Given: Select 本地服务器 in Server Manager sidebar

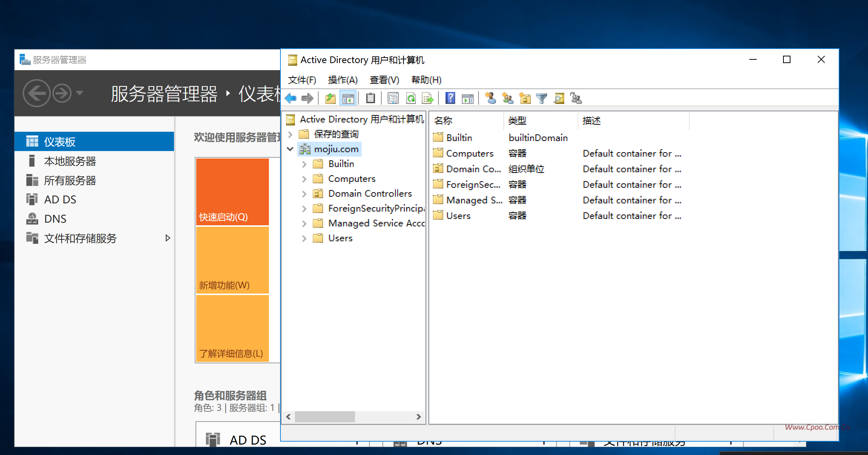Looking at the screenshot, I should click(x=94, y=161).
